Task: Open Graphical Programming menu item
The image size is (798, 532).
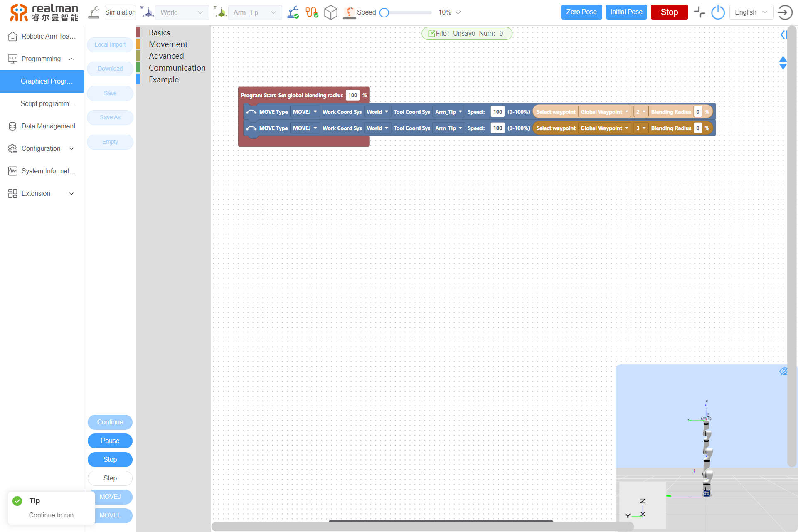Action: (x=46, y=81)
